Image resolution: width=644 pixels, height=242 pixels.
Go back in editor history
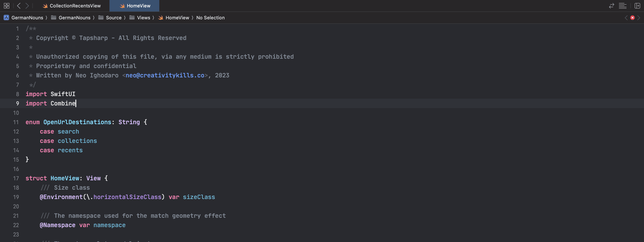click(19, 6)
